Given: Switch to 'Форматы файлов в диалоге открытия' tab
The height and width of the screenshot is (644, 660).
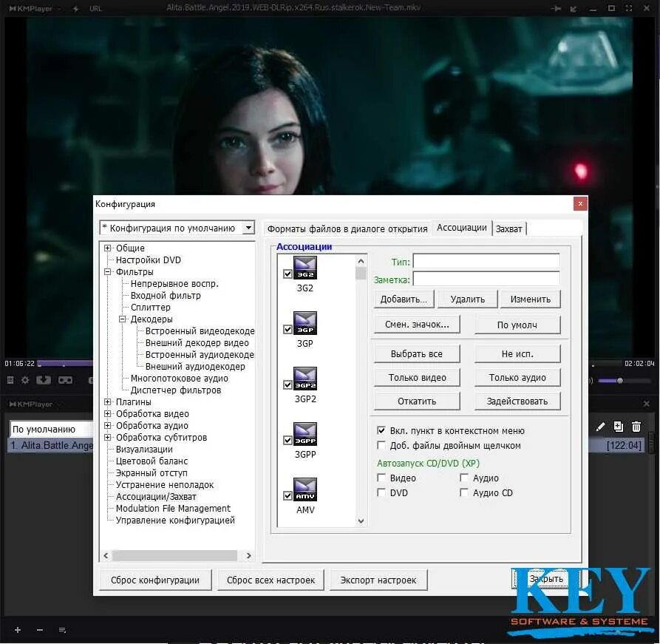Looking at the screenshot, I should 347,229.
